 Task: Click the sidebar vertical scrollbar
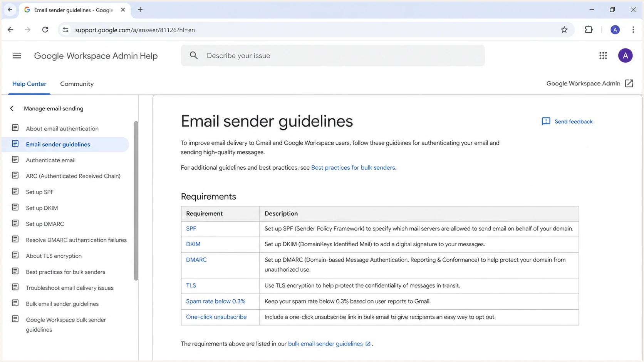(136, 200)
